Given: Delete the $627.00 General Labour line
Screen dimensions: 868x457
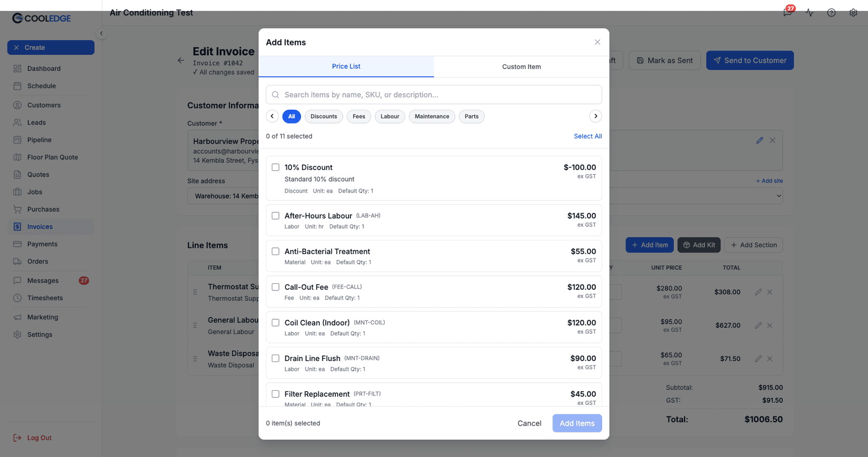Looking at the screenshot, I should coord(770,326).
